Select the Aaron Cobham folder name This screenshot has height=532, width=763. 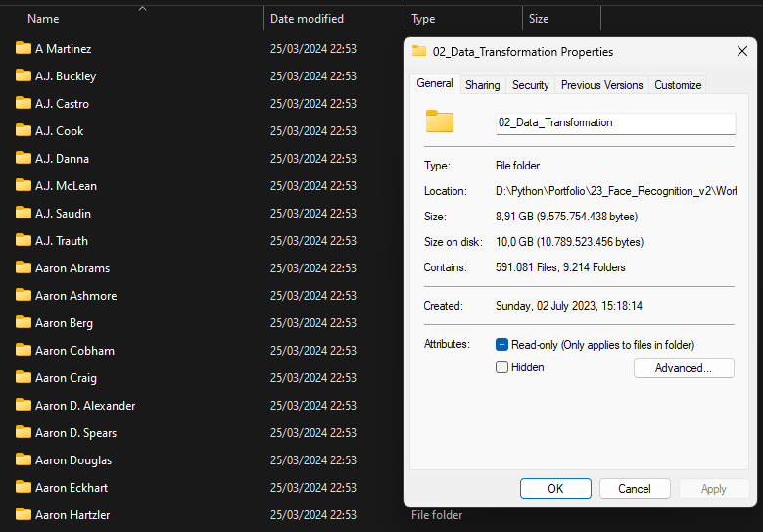click(74, 351)
